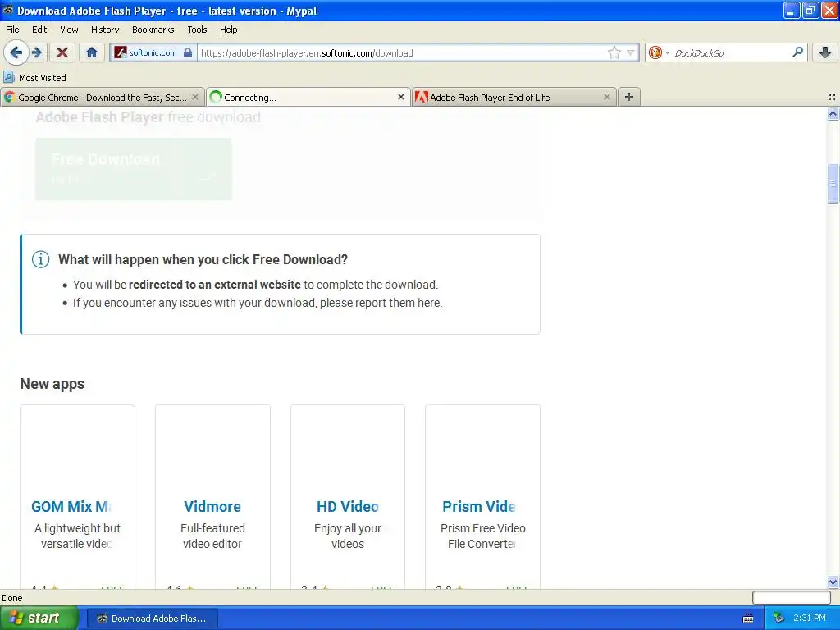Click the keyboard icon in the taskbar

(748, 619)
